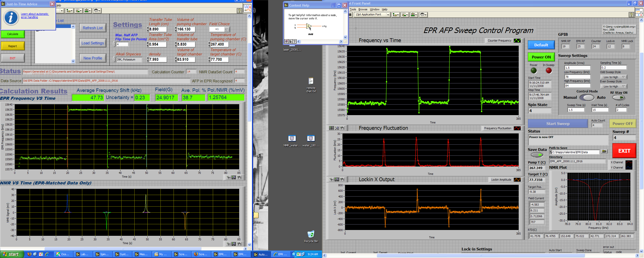The image size is (644, 258).
Task: Open remote chat.txt desktop file
Action: pos(311,85)
